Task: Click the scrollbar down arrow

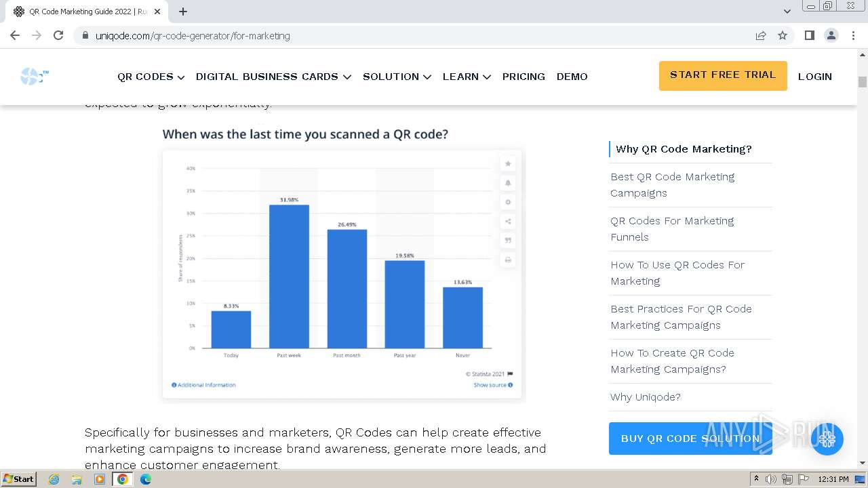Action: [863, 464]
